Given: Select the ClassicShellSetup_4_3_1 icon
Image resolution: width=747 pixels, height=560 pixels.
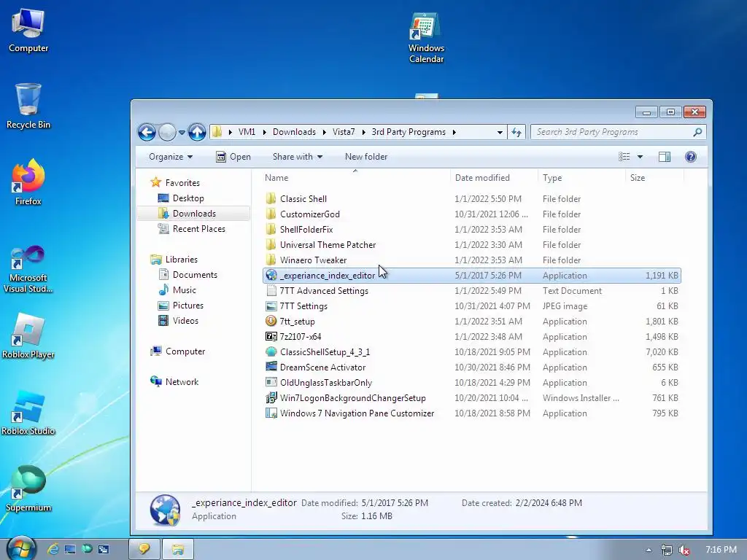Looking at the screenshot, I should pos(271,352).
